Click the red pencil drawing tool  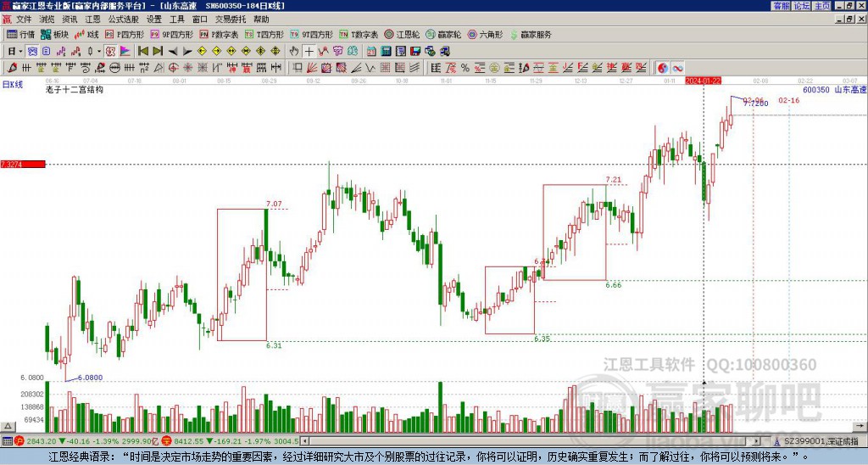click(12, 68)
